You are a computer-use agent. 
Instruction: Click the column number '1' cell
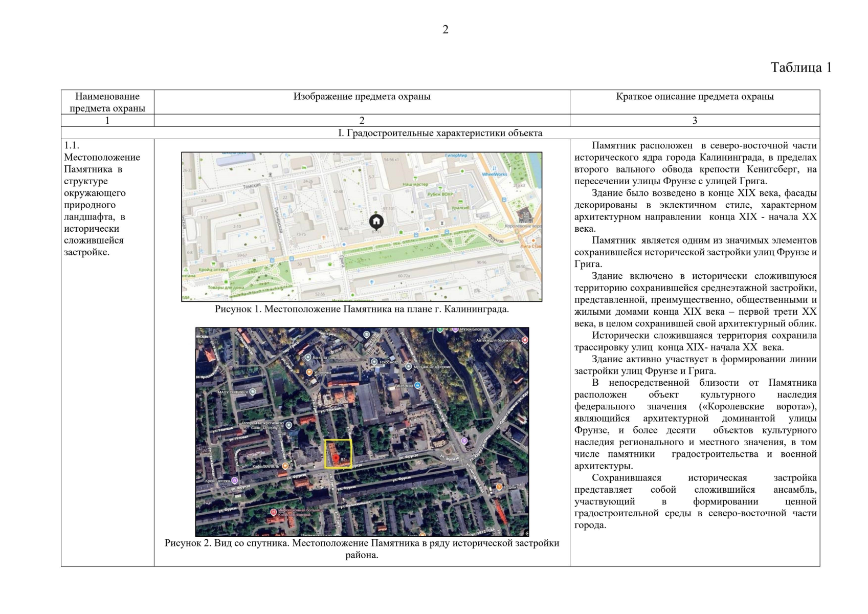tap(107, 121)
